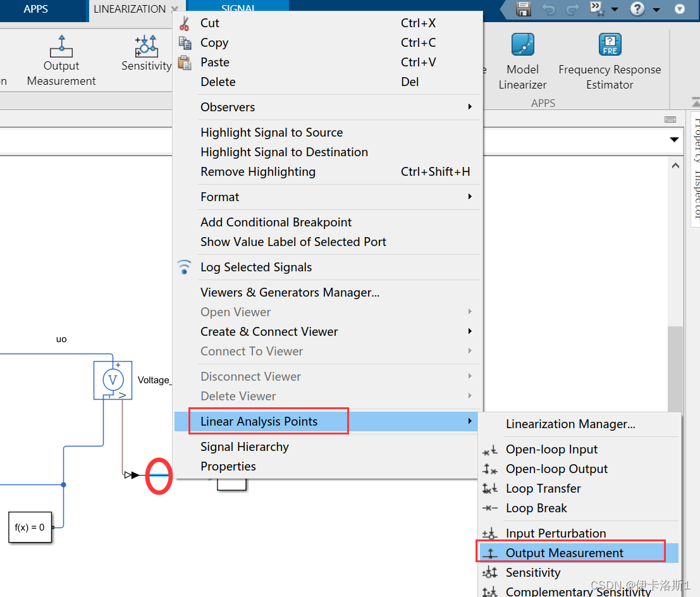Select the highlighted signal line segment

click(x=159, y=475)
